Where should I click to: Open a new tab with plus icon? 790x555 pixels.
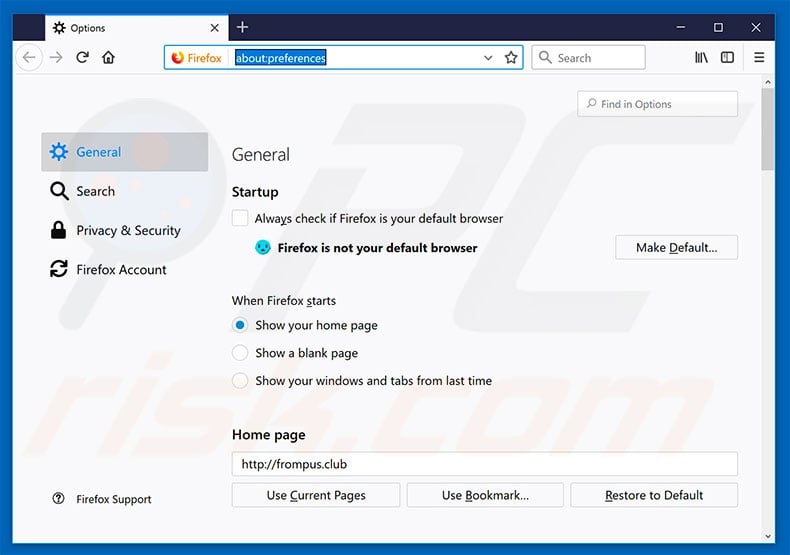242,27
